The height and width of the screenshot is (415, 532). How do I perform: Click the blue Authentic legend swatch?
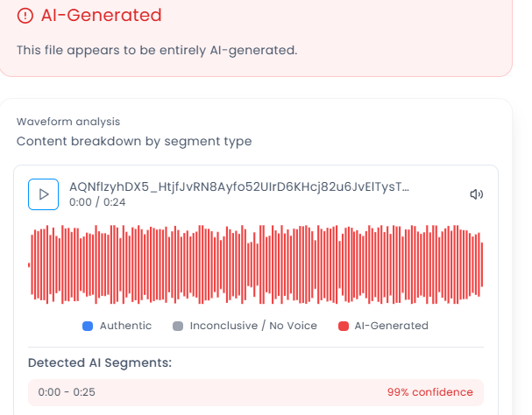pos(88,326)
